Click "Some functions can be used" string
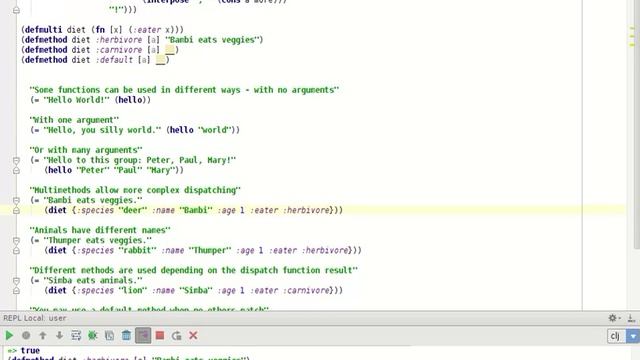 [184, 90]
